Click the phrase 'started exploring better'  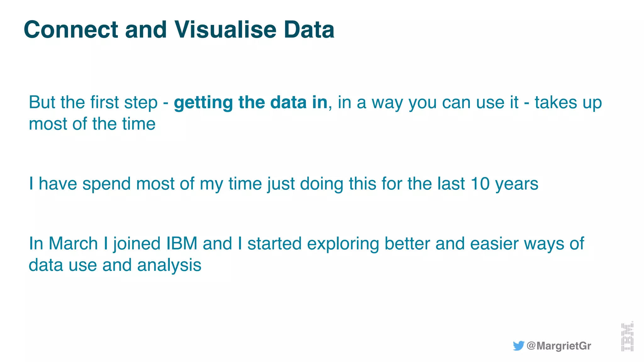click(338, 244)
